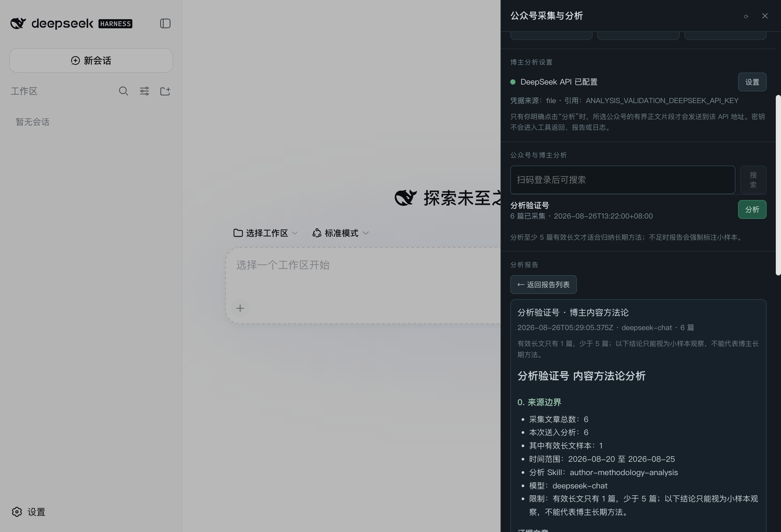781x532 pixels.
Task: Click the 时间范围 2026-08-20 至 2026-08-25 bullet
Action: tap(602, 459)
